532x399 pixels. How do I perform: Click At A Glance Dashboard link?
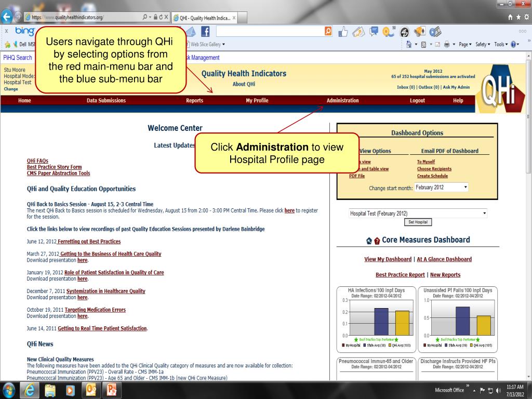tap(444, 259)
